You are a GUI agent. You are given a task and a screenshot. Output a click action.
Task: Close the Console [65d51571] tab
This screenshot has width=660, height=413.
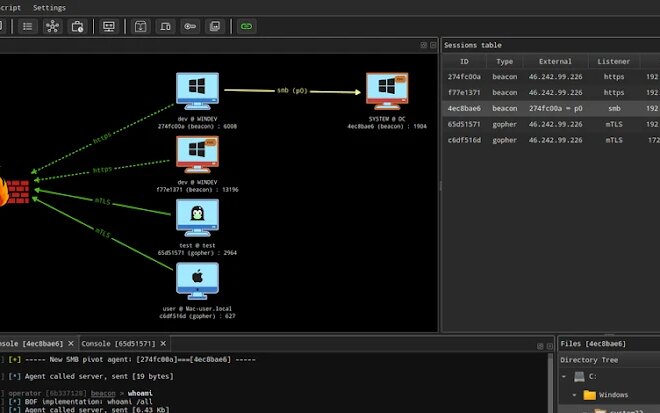tap(163, 344)
